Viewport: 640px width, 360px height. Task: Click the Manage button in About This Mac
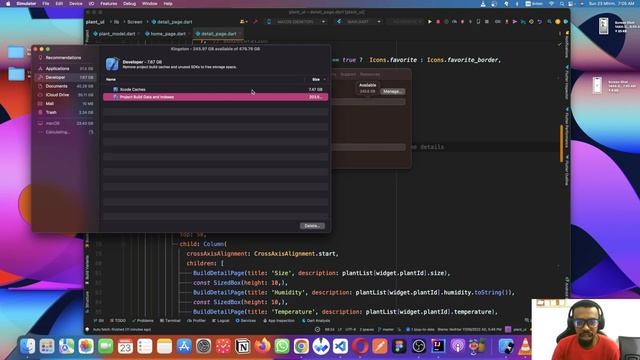[392, 91]
